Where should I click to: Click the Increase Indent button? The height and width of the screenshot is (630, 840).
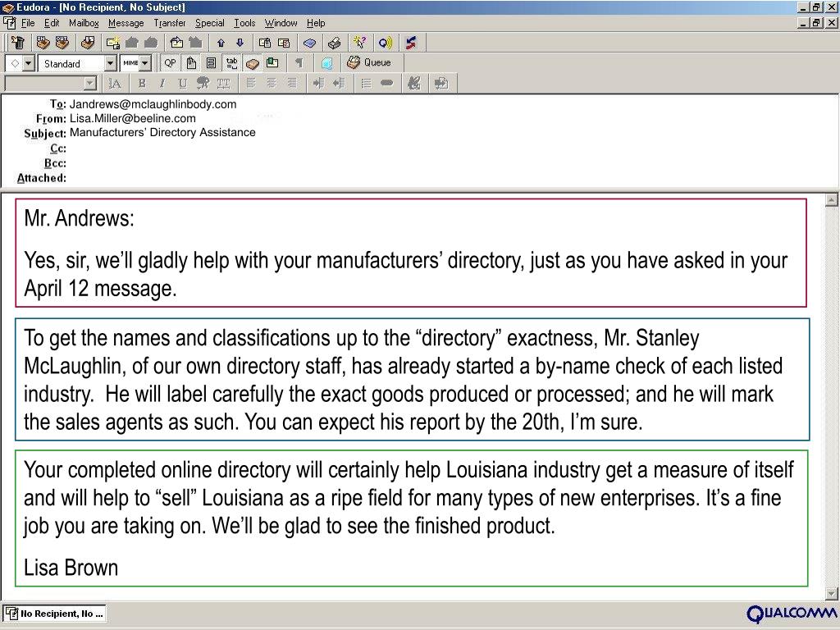point(319,83)
